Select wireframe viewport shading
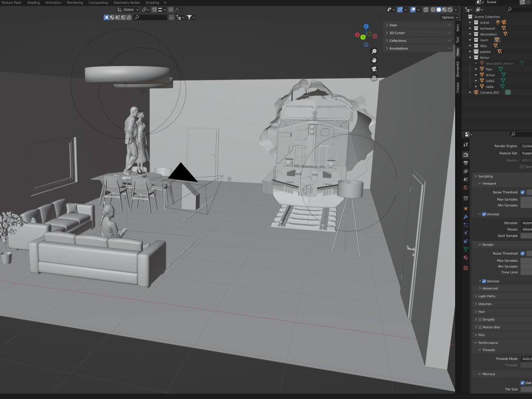 point(433,9)
